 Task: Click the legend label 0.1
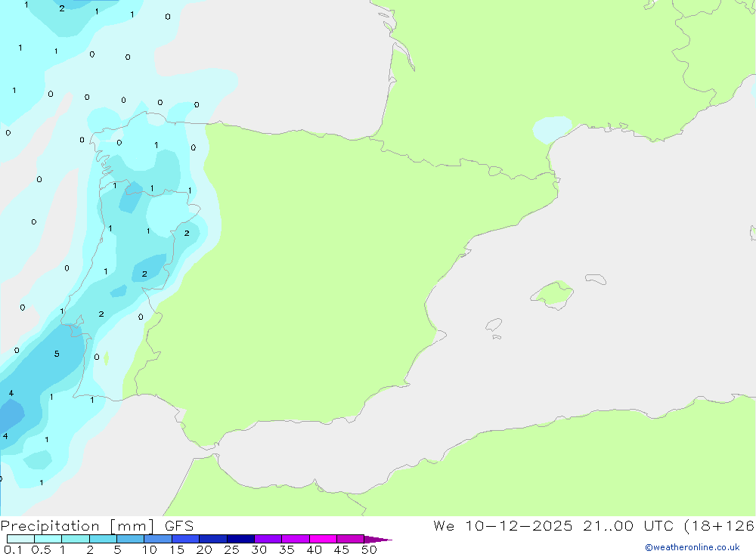click(x=13, y=549)
